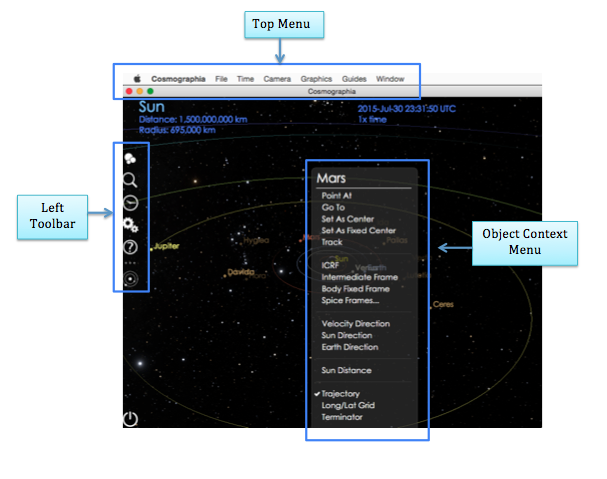The height and width of the screenshot is (479, 607).
Task: Open the Graphics menu
Action: 316,78
